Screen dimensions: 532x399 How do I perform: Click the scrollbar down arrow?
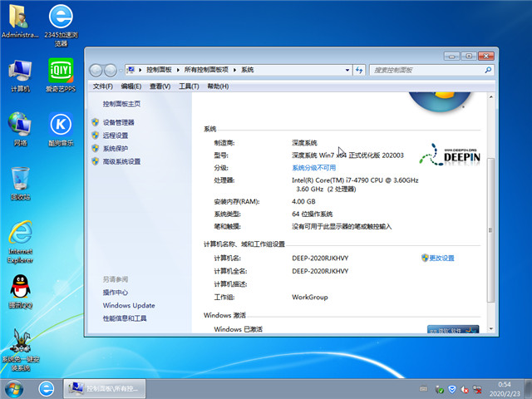491,328
